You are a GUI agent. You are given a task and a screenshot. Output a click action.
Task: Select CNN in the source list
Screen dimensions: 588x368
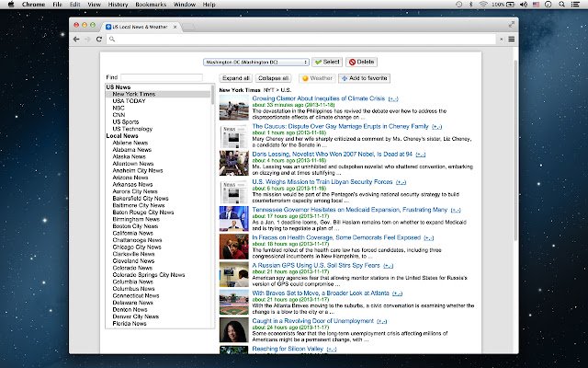click(119, 115)
